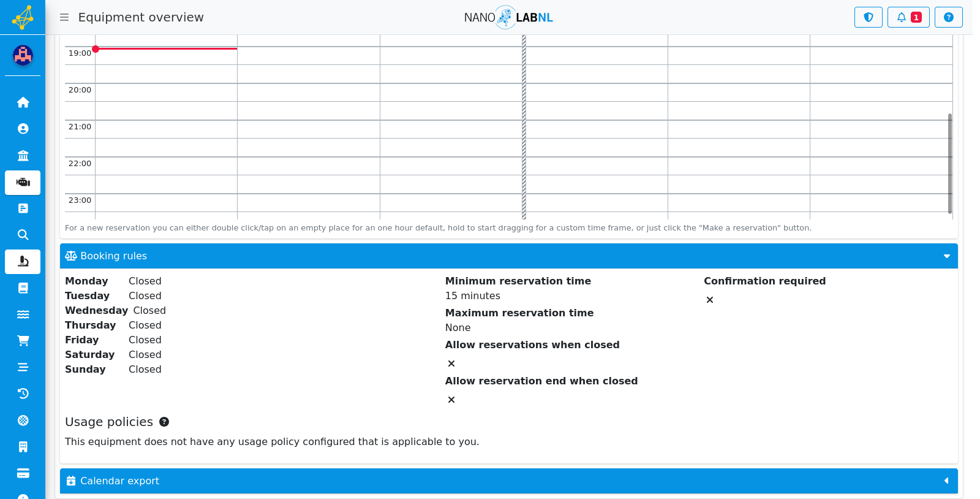Click the shield icon in top bar
The height and width of the screenshot is (499, 980).
868,17
